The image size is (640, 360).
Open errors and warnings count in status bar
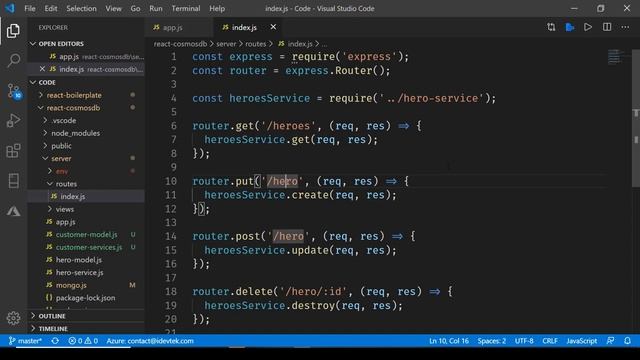83,341
